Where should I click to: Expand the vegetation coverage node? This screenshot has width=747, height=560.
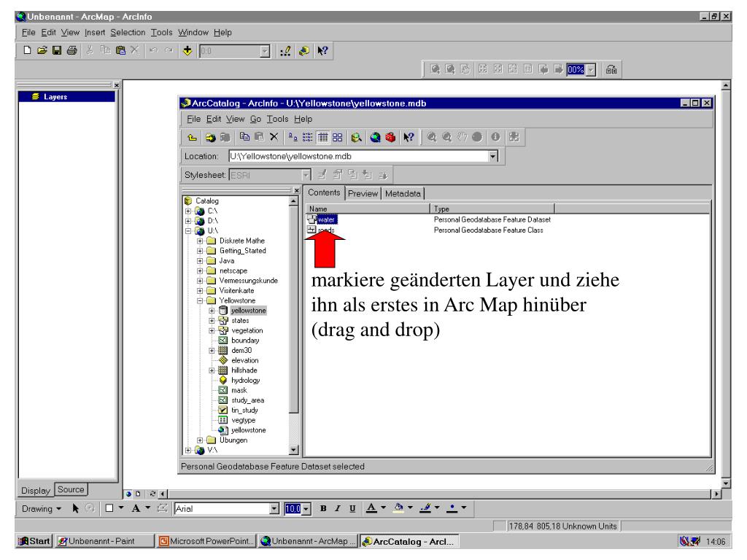[x=212, y=330]
